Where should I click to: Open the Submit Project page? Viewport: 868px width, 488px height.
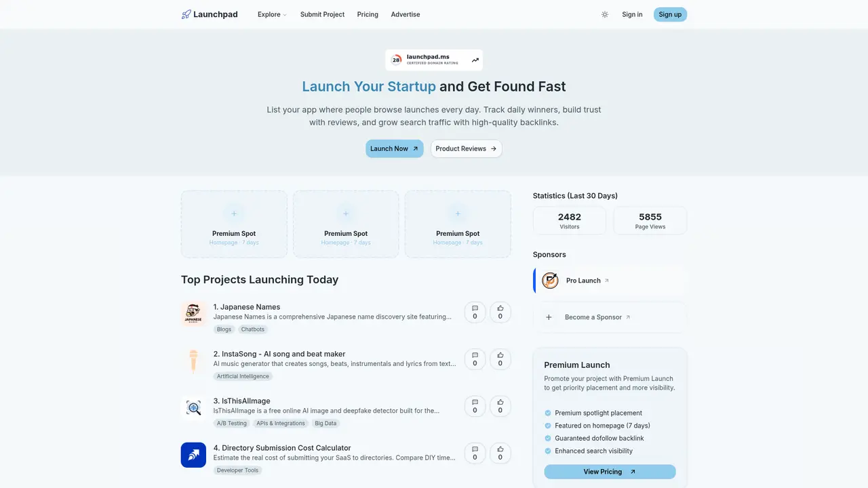tap(322, 14)
